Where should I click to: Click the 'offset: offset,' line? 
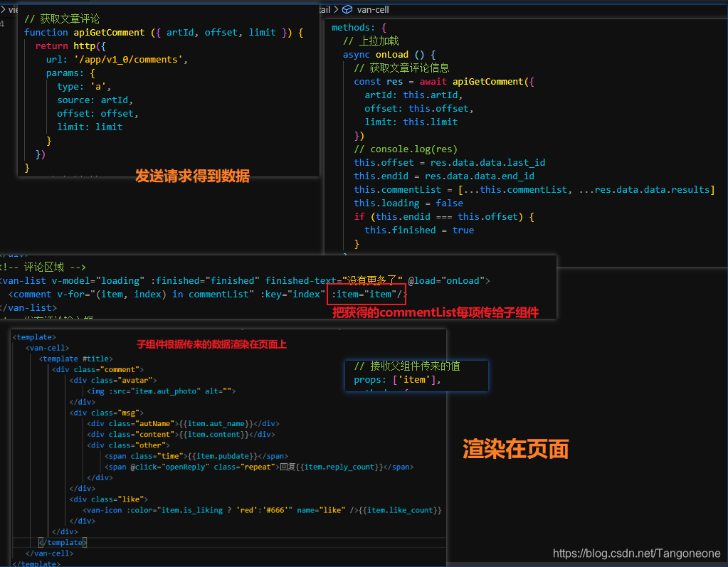click(97, 113)
